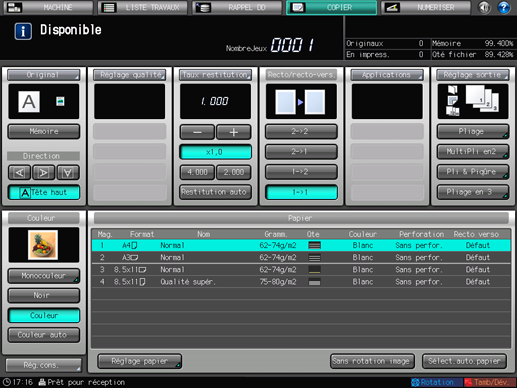Select the right-facing original direction icon
The width and height of the screenshot is (517, 388).
click(x=43, y=173)
